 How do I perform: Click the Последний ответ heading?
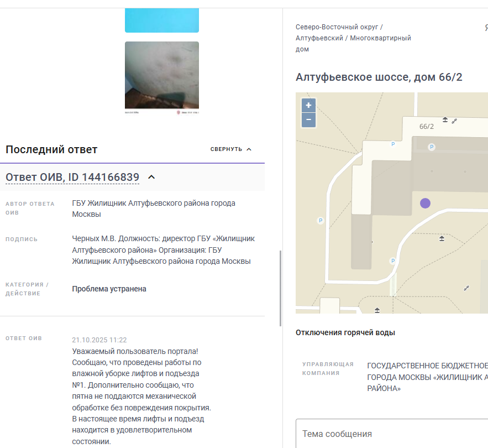pos(51,149)
